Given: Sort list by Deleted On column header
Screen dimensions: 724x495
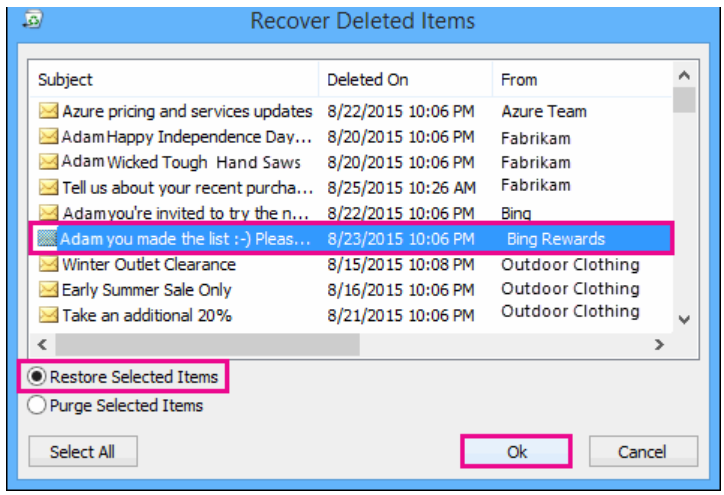Looking at the screenshot, I should (405, 79).
